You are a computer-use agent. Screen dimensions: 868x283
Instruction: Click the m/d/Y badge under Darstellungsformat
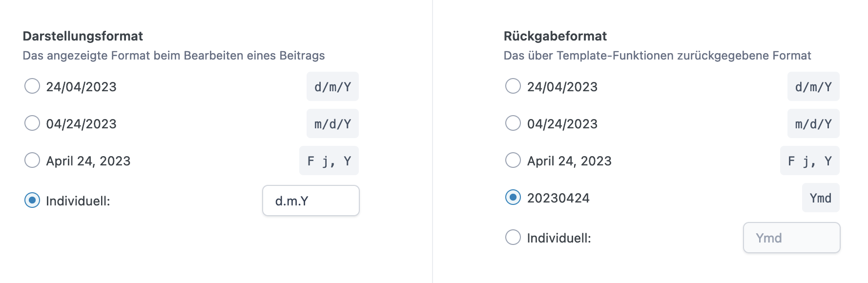[332, 123]
